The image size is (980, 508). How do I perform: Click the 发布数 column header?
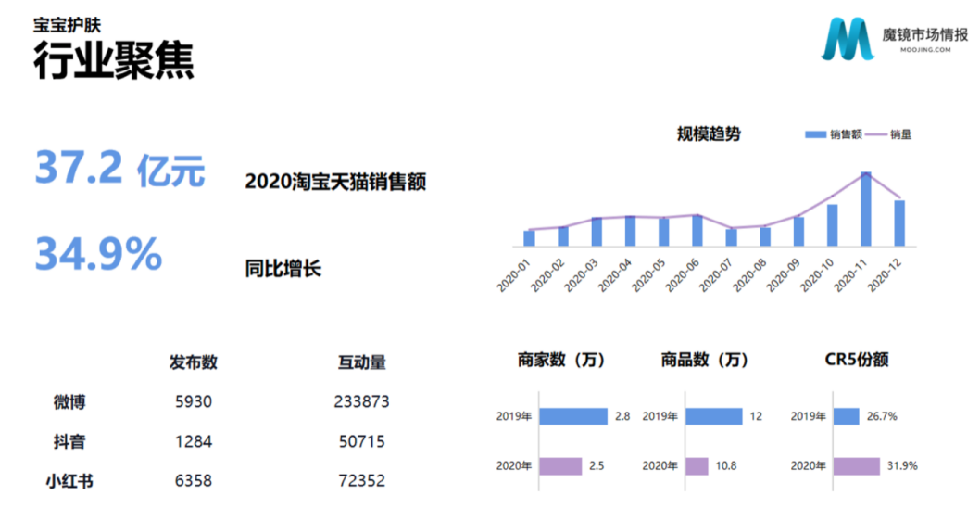click(x=193, y=362)
